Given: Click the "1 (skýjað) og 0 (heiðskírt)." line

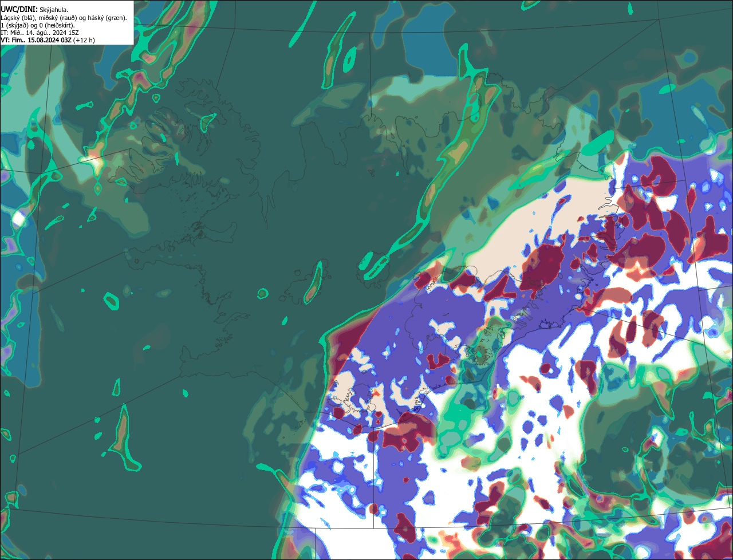Looking at the screenshot, I should [38, 25].
